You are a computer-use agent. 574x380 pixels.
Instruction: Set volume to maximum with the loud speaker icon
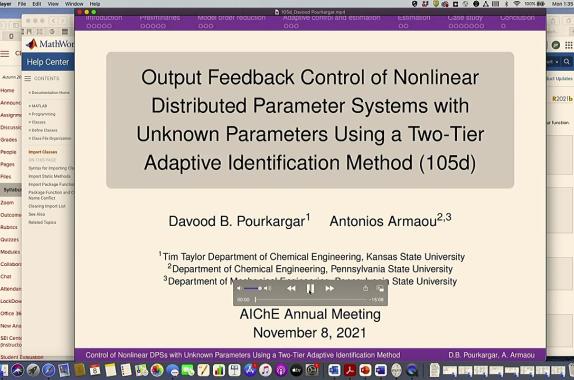point(268,288)
